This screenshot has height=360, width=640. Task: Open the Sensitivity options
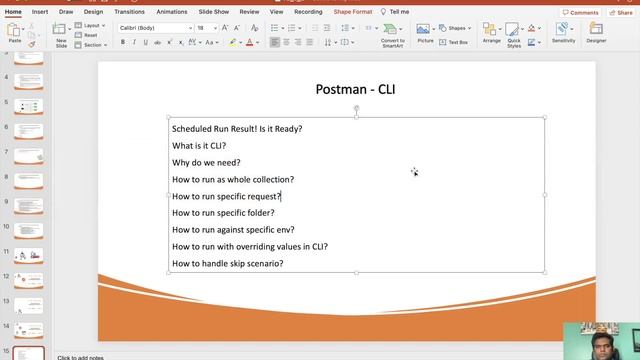563,33
